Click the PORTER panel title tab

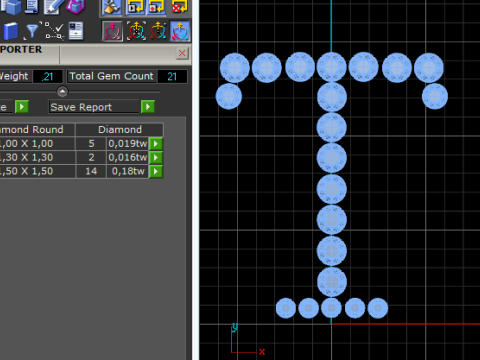(x=21, y=50)
